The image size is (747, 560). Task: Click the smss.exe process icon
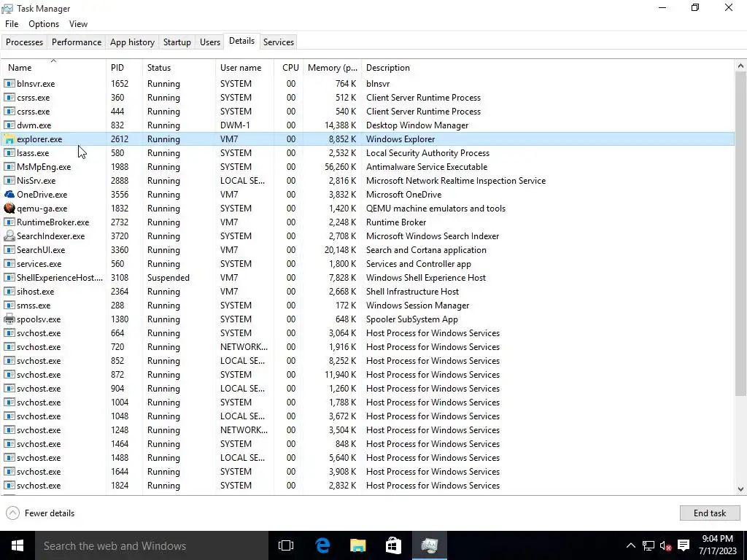(x=9, y=305)
